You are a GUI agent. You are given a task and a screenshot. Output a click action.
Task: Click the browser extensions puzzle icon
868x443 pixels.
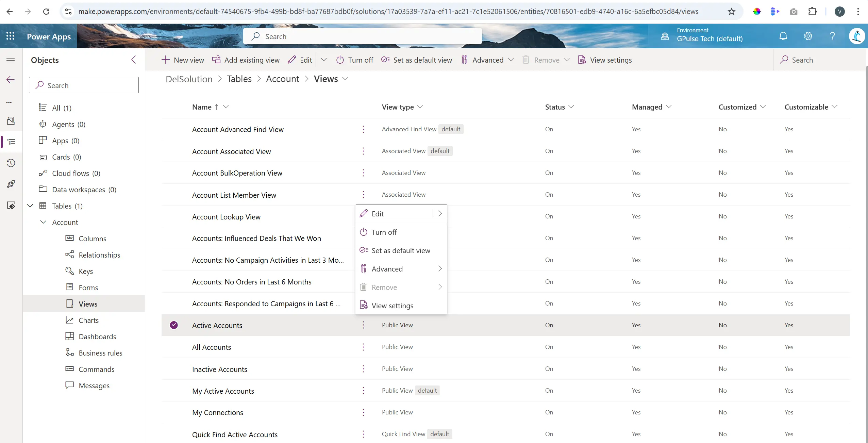(x=813, y=11)
